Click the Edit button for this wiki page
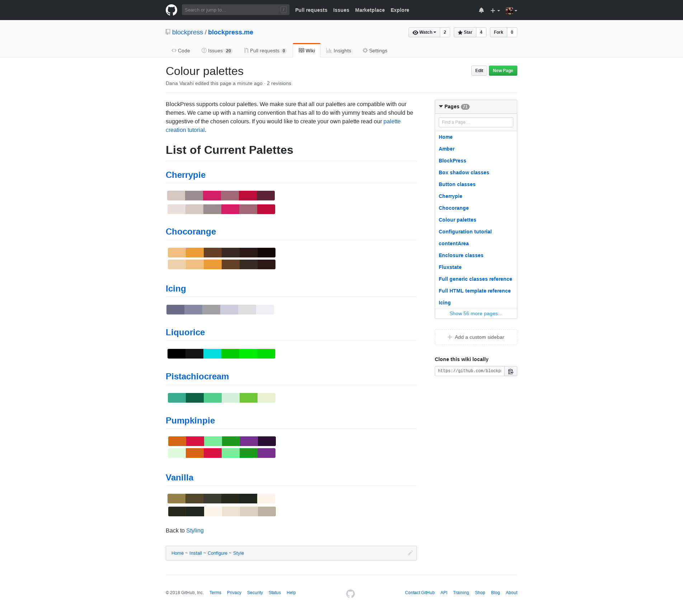 479,71
